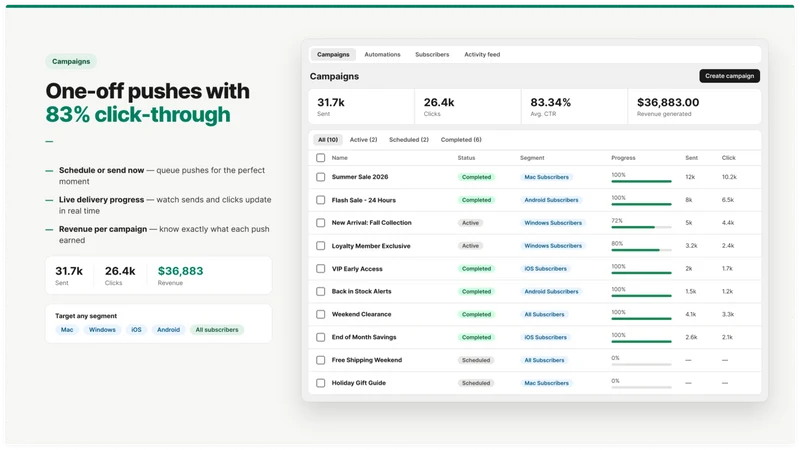Viewport: 800px width, 450px height.
Task: Select the Windows segment tag
Action: click(x=102, y=330)
